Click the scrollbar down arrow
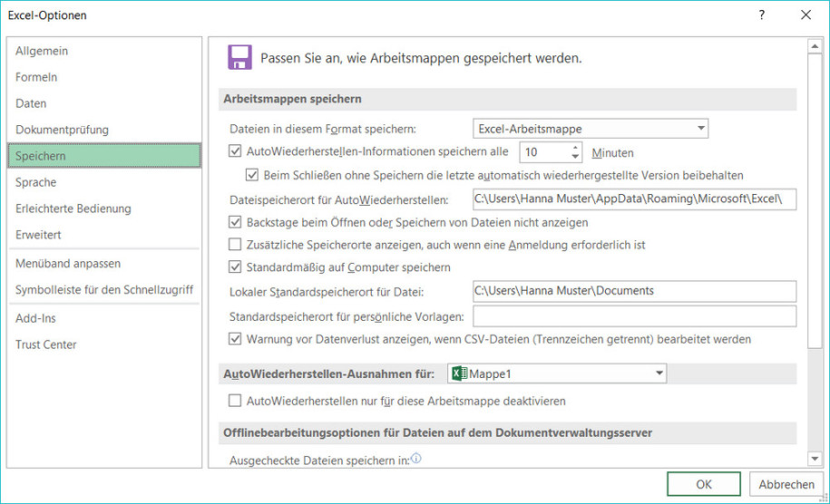 click(x=815, y=459)
